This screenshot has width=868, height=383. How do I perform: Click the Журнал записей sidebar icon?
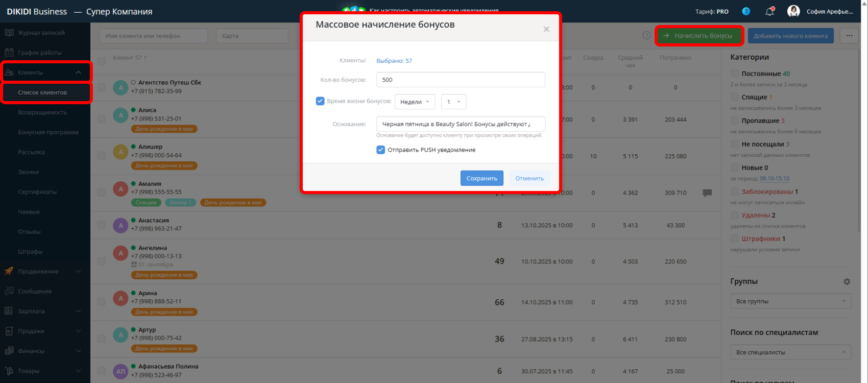(x=9, y=33)
